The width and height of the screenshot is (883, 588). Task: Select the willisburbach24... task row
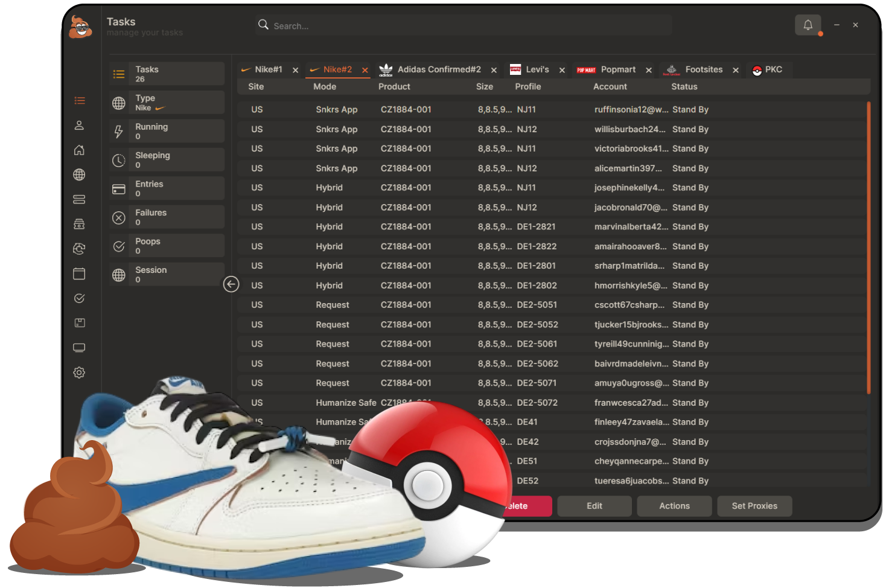click(551, 129)
